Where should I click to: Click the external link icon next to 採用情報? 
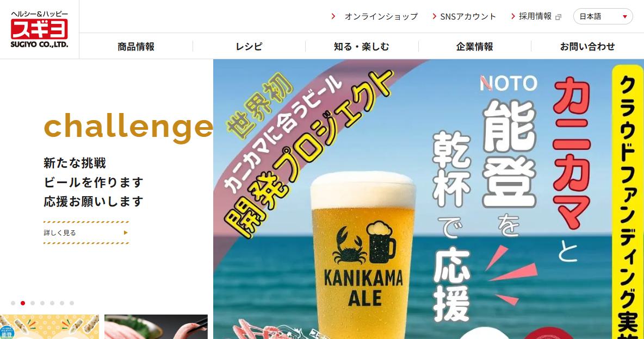(x=558, y=17)
